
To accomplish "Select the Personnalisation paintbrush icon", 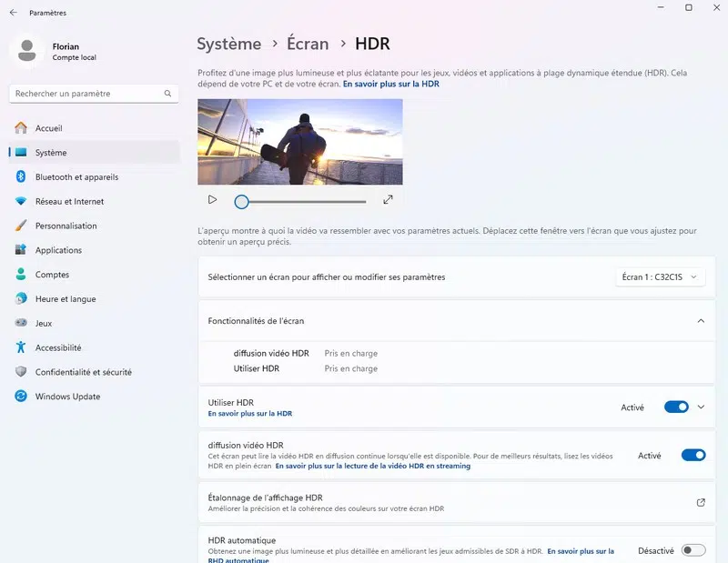I will pos(21,226).
